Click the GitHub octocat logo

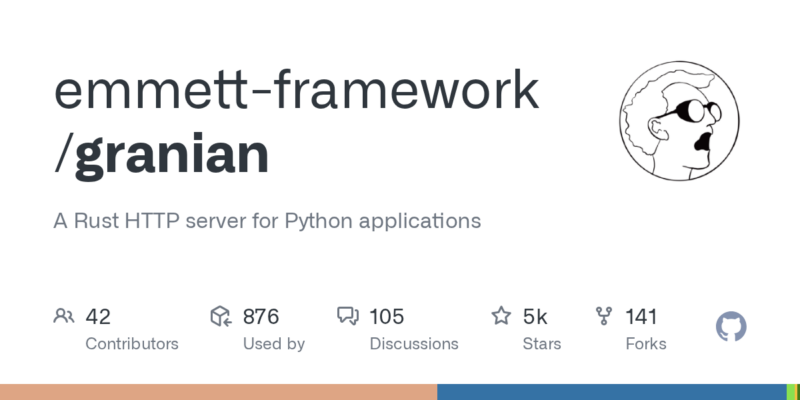(x=731, y=327)
